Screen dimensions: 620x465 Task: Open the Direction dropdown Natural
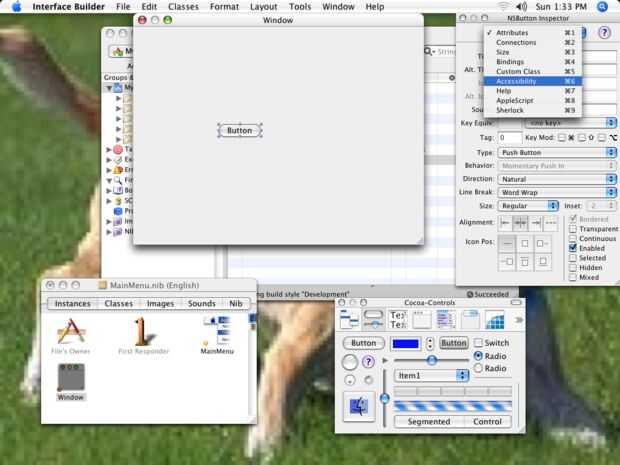(557, 179)
